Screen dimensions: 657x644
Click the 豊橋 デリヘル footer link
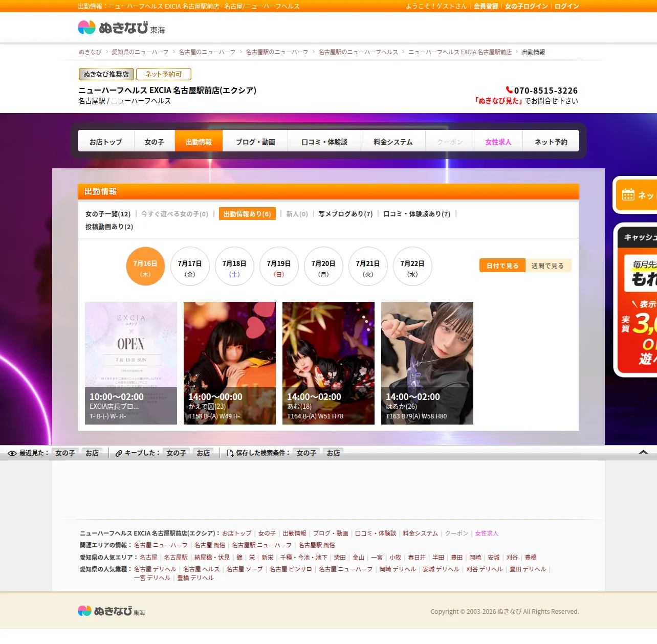click(195, 578)
